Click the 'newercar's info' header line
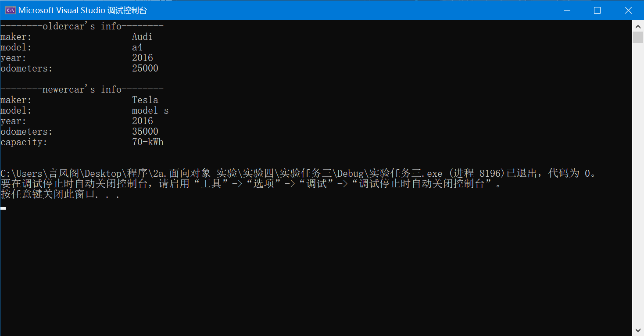This screenshot has width=644, height=336. [x=82, y=89]
